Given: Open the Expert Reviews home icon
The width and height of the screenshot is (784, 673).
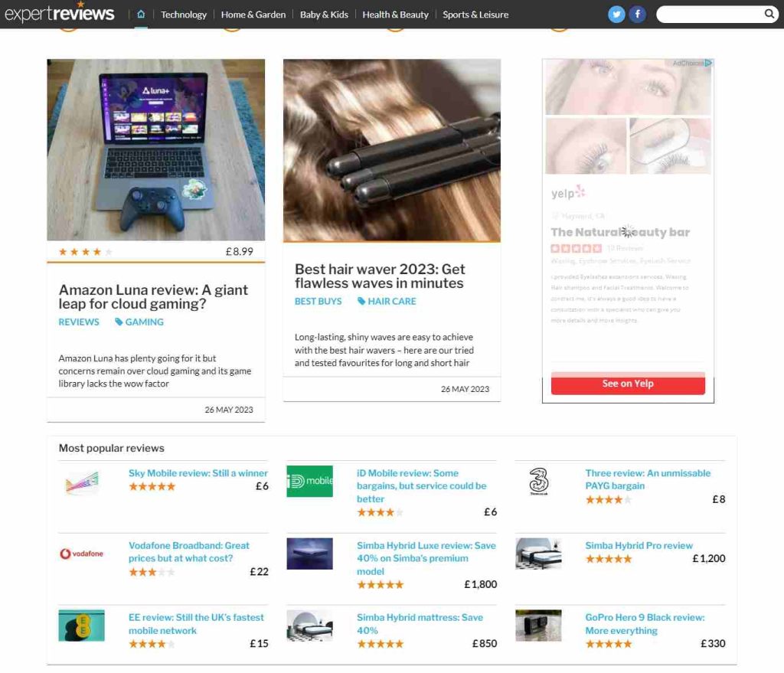Looking at the screenshot, I should [141, 14].
